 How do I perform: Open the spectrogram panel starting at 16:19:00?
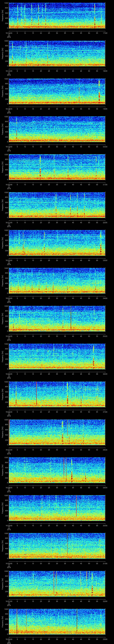pos(57,129)
